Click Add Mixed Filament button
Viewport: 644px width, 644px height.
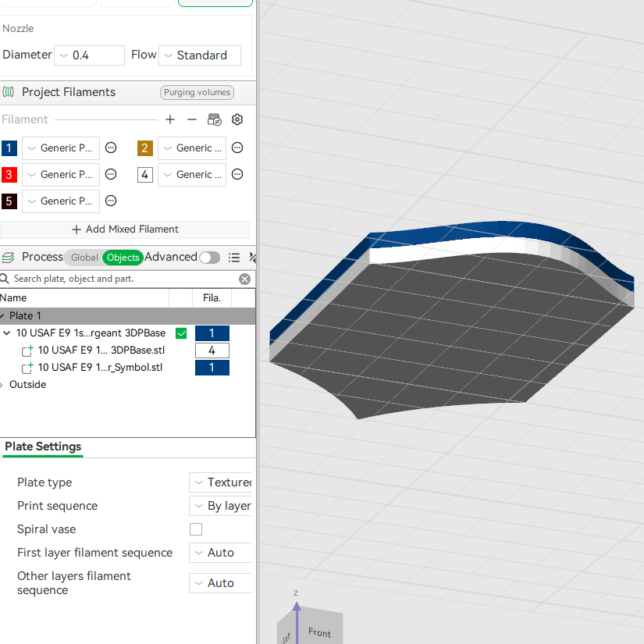[x=125, y=229]
